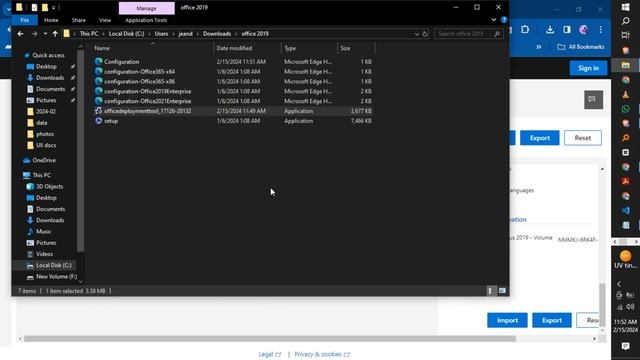Go back in File Explorer navigation
Viewport: 640px width, 360px height.
point(20,34)
